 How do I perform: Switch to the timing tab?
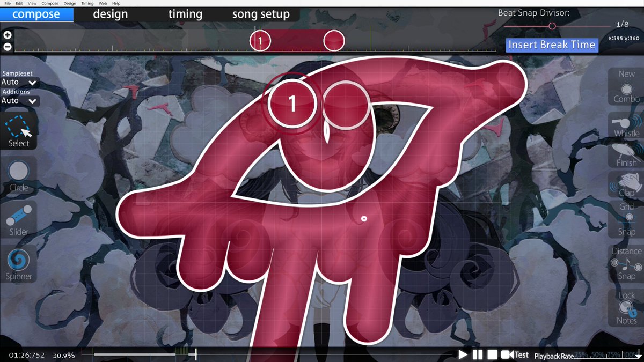185,14
